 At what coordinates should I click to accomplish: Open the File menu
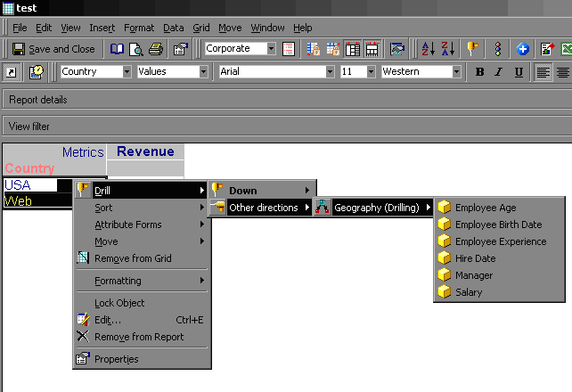20,28
